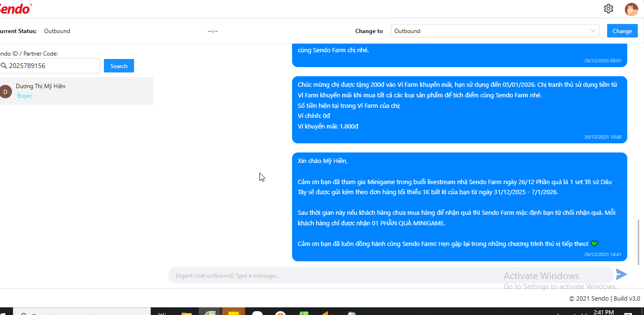Image resolution: width=644 pixels, height=315 pixels.
Task: Click the Số tiền hiện tại trong Ví Farm line
Action: pos(349,105)
